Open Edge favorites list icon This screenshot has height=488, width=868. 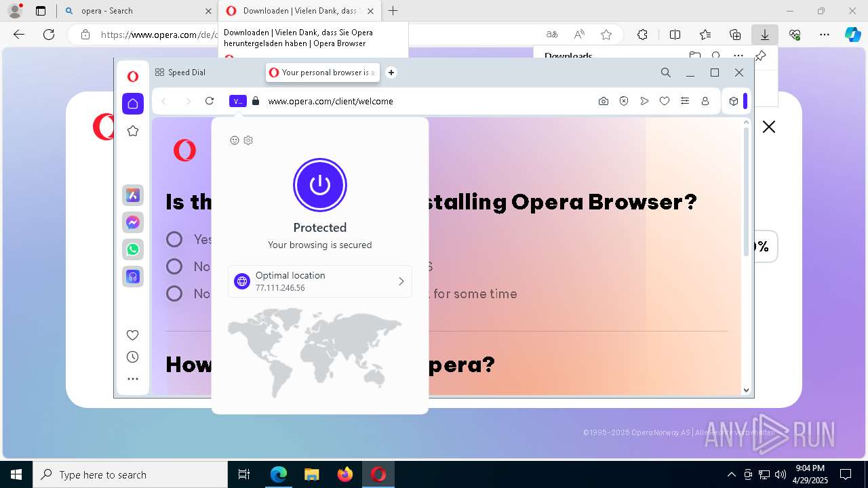point(705,35)
